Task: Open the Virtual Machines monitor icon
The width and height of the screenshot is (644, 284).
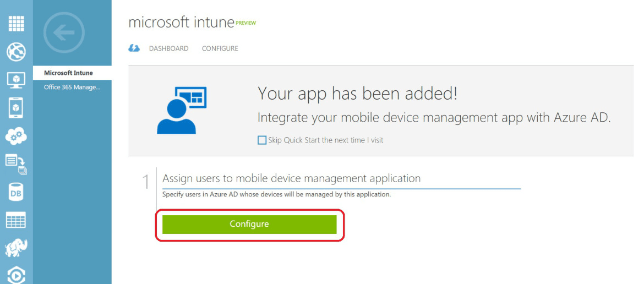Action: 17,80
